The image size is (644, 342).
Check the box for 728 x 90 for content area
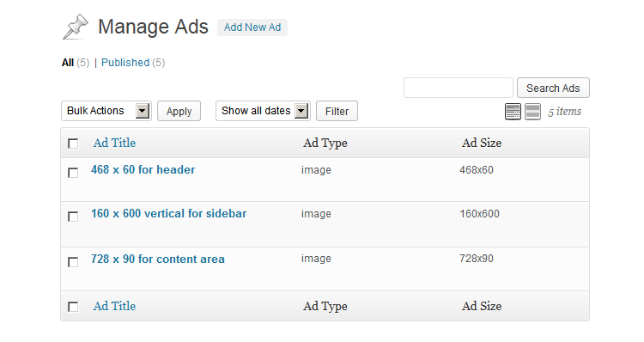(73, 262)
